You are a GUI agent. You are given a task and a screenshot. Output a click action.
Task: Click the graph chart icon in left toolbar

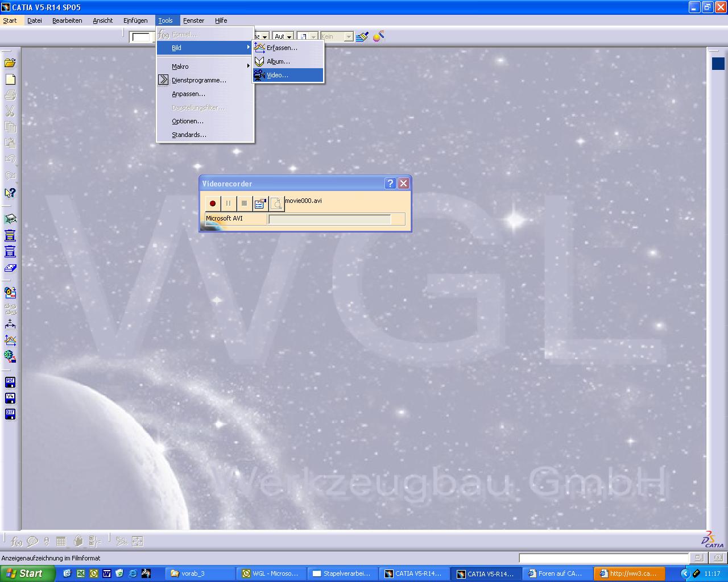(10, 340)
